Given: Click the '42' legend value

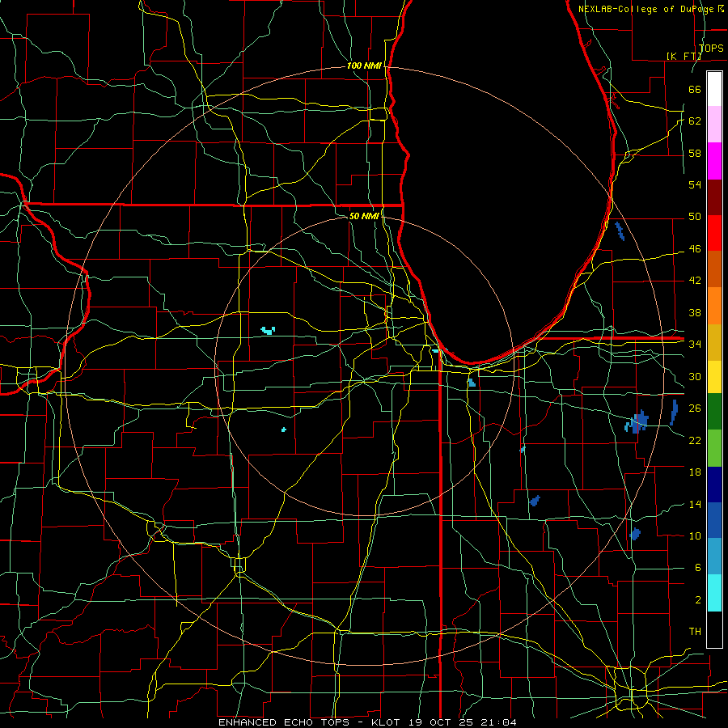Looking at the screenshot, I should pos(695,281).
